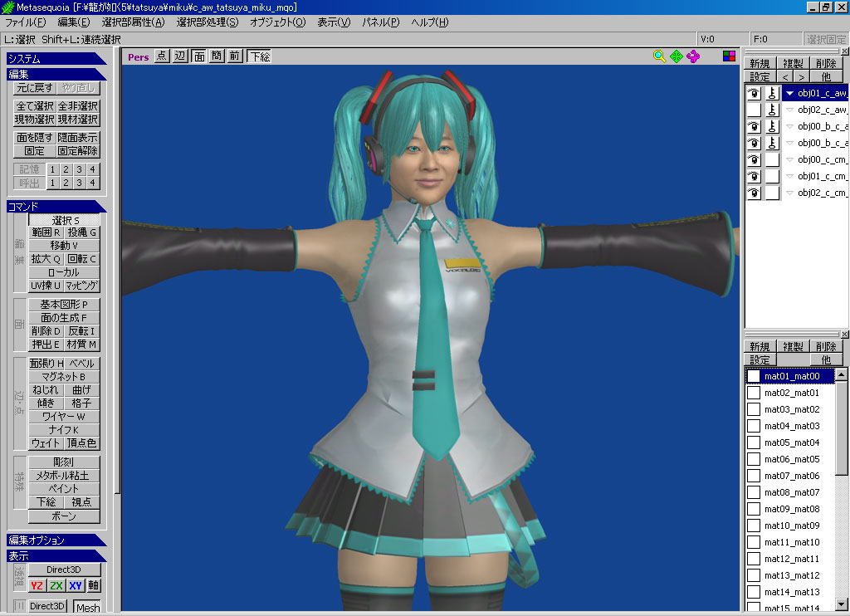Open the パネル(P) menu
The height and width of the screenshot is (616, 850).
[x=380, y=22]
